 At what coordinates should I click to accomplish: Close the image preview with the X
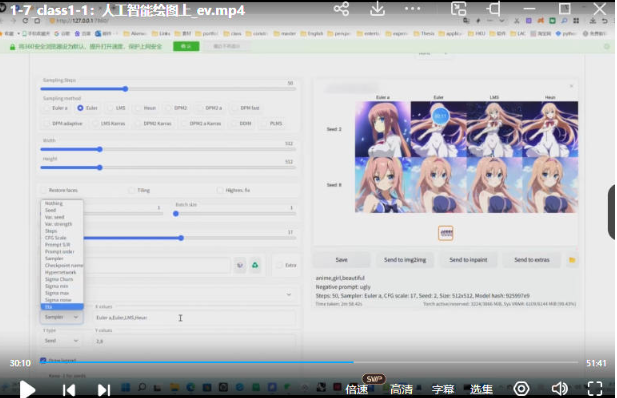[571, 86]
